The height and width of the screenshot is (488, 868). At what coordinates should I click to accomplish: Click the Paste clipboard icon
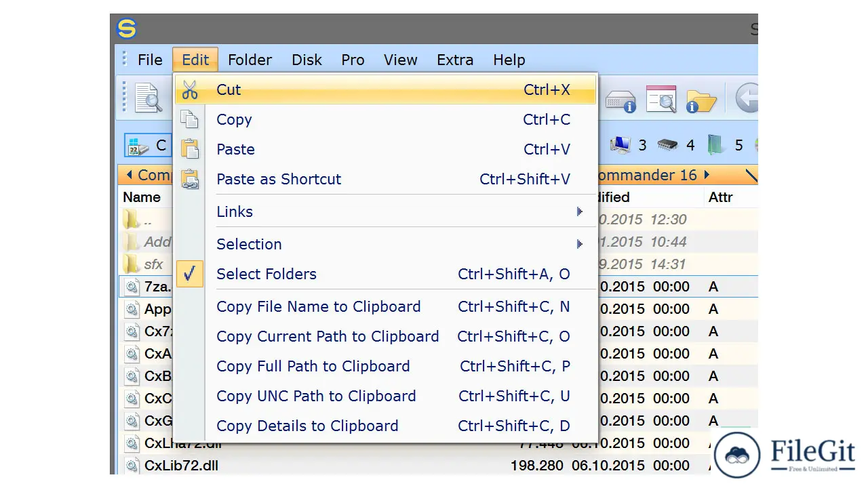tap(190, 149)
